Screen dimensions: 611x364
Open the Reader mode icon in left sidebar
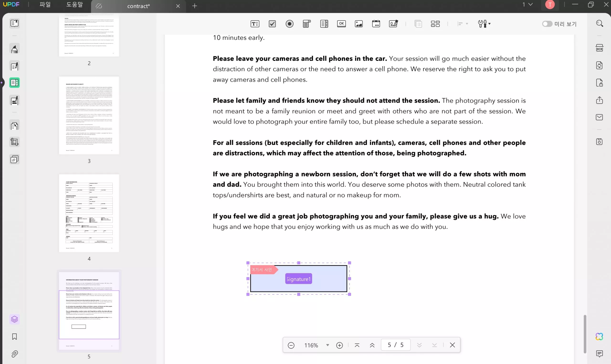pos(15,24)
